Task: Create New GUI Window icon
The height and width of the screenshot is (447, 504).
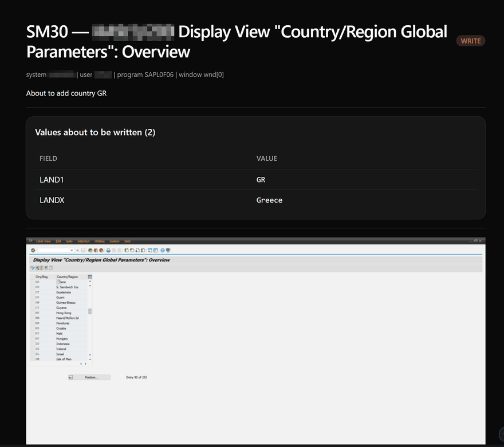Action: click(150, 250)
